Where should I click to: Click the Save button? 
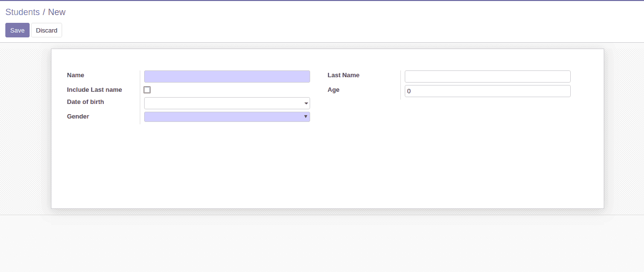pyautogui.click(x=17, y=30)
